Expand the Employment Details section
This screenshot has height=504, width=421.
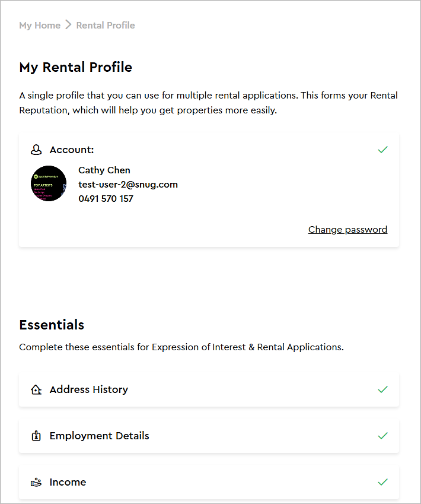100,436
